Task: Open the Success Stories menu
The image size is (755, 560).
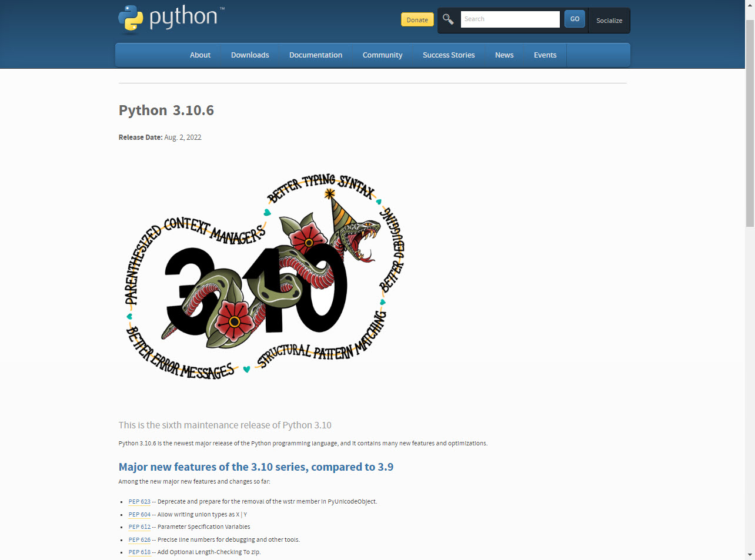Action: point(449,55)
